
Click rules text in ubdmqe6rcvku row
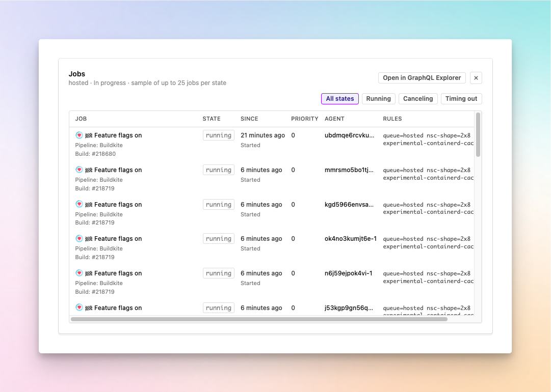click(x=428, y=139)
